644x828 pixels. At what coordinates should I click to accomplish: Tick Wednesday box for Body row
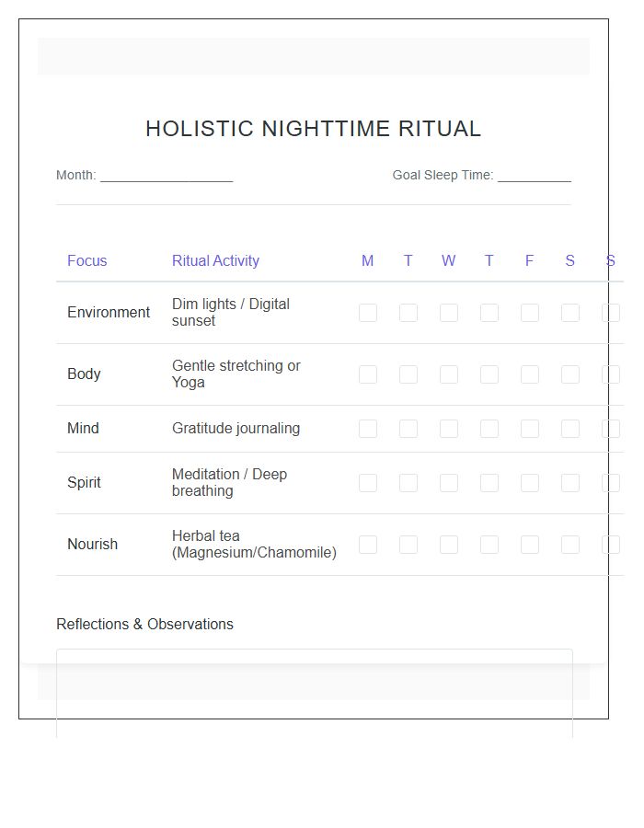pos(449,374)
